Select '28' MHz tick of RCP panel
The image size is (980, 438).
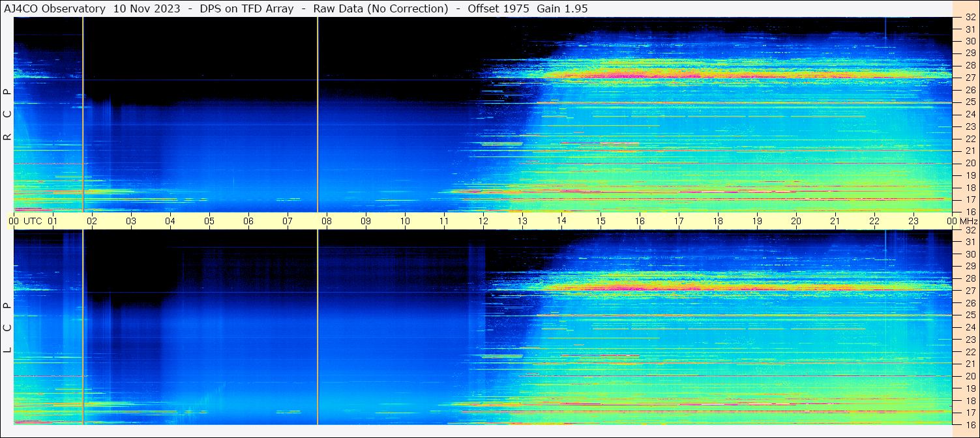point(970,66)
